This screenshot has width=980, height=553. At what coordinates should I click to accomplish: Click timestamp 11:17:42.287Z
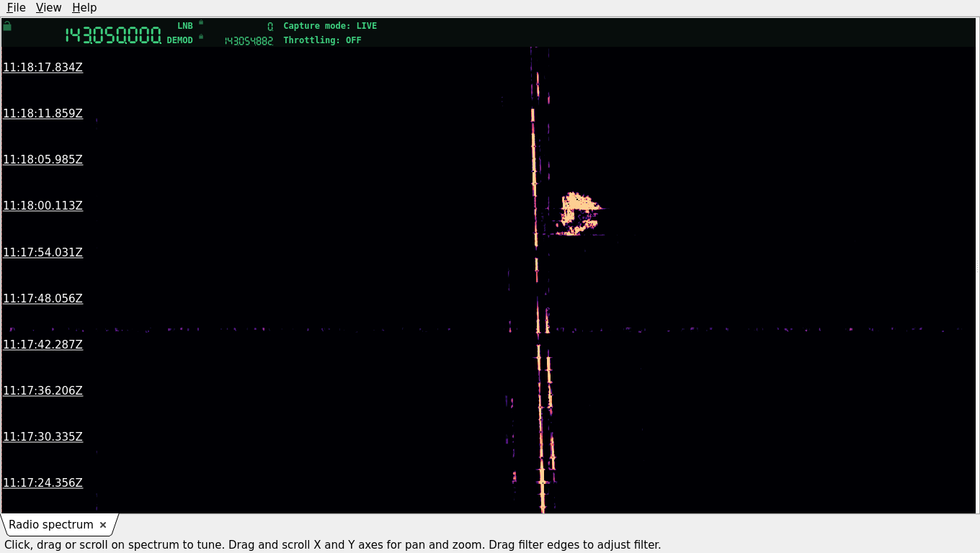click(43, 344)
